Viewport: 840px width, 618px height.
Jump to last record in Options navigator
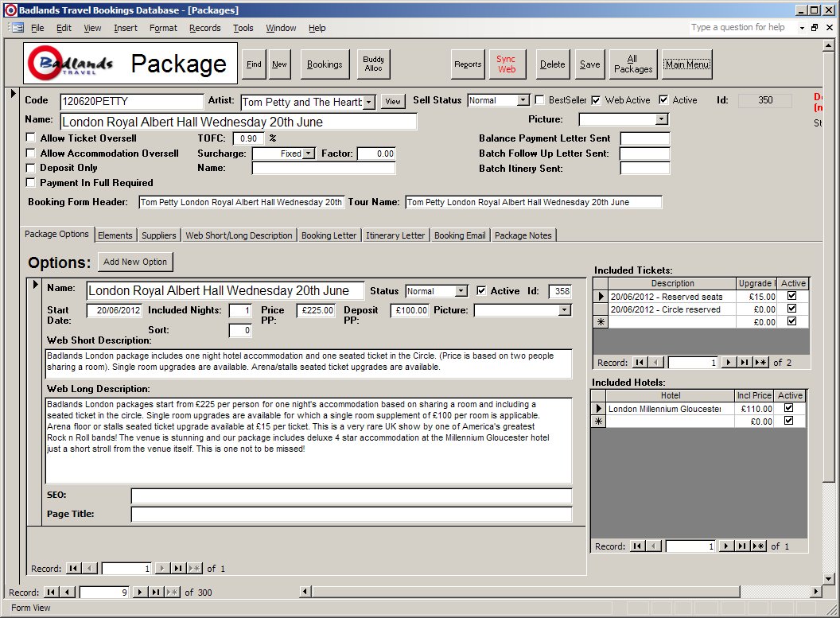coord(178,568)
